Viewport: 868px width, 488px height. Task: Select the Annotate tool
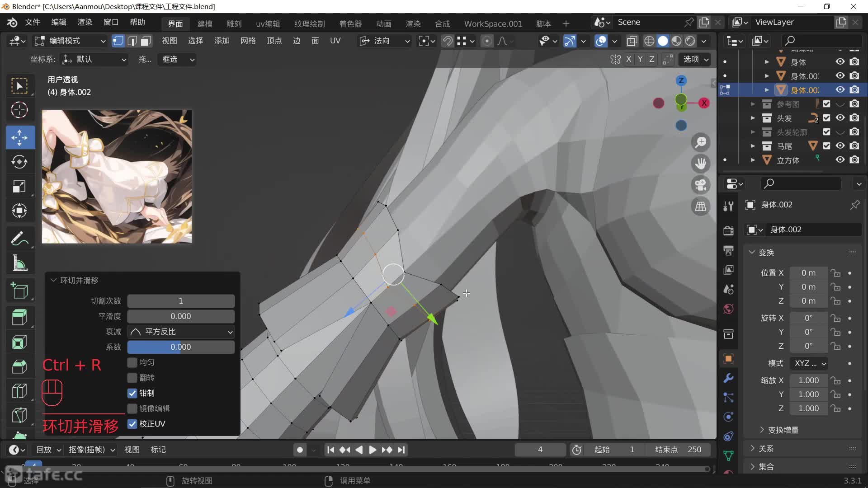point(19,238)
